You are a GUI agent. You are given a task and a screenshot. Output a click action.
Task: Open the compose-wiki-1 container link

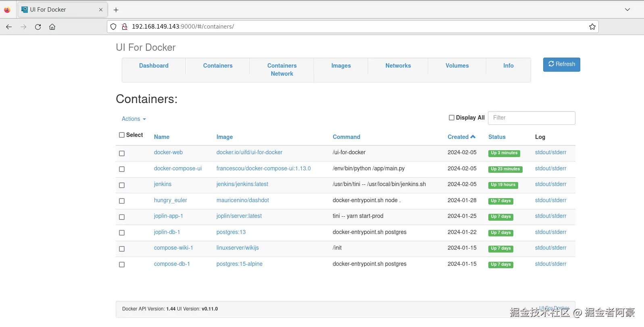(x=173, y=248)
